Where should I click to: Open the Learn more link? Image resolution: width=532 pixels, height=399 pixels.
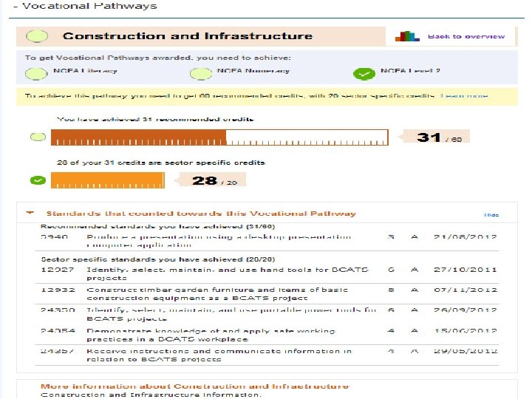[x=464, y=96]
